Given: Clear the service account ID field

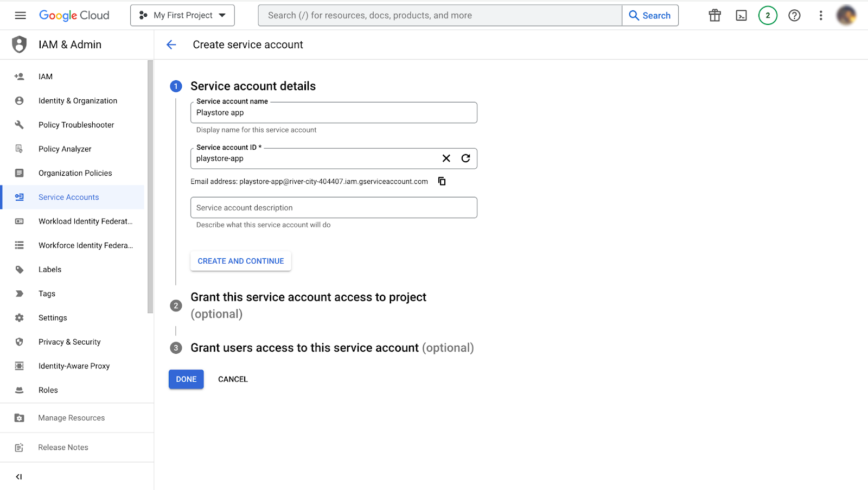Looking at the screenshot, I should coord(446,158).
